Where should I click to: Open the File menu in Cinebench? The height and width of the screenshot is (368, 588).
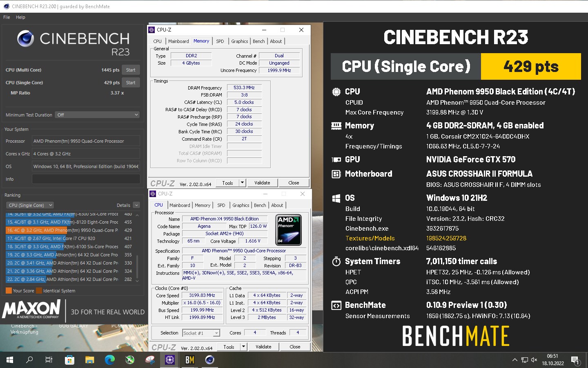point(7,17)
